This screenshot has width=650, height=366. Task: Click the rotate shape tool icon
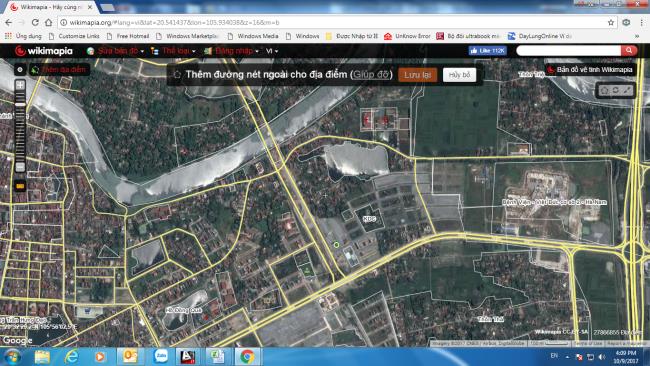pyautogui.click(x=616, y=90)
